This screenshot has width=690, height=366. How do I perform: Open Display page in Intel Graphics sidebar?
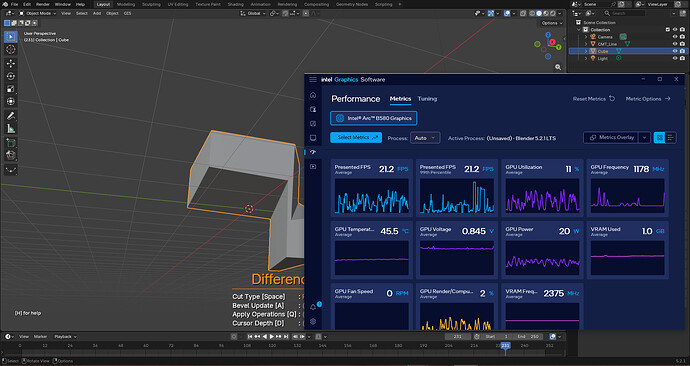313,138
